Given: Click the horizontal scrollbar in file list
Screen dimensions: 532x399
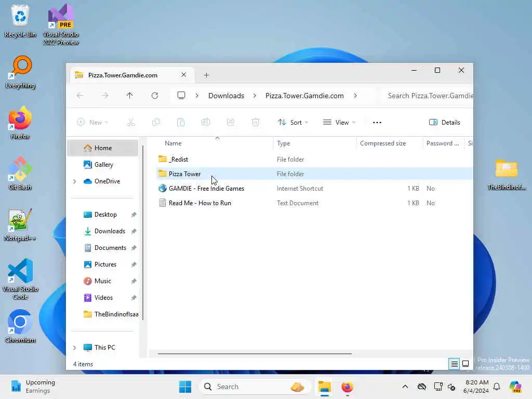Looking at the screenshot, I should pos(255,353).
